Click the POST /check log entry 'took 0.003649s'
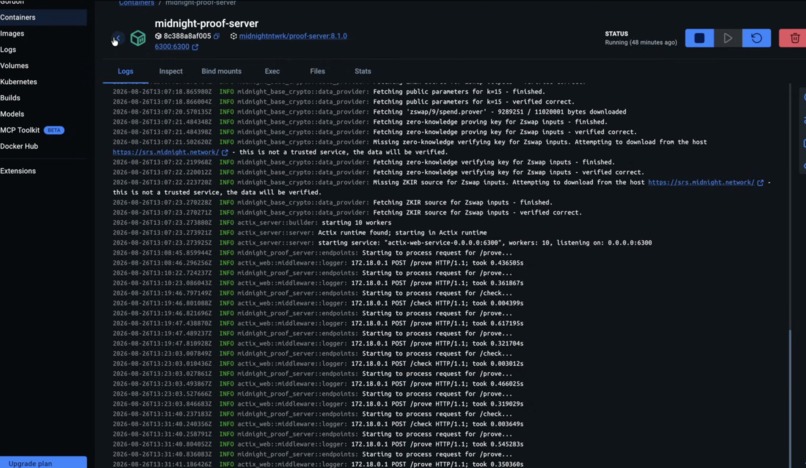806x468 pixels. 318,424
